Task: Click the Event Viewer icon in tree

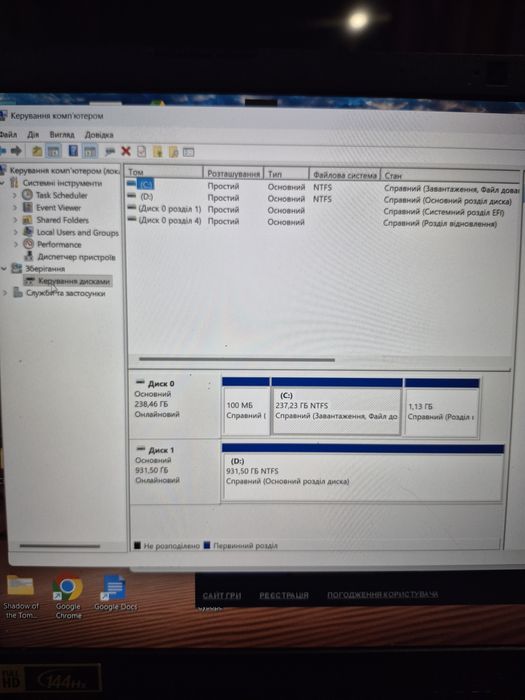Action: click(x=28, y=207)
